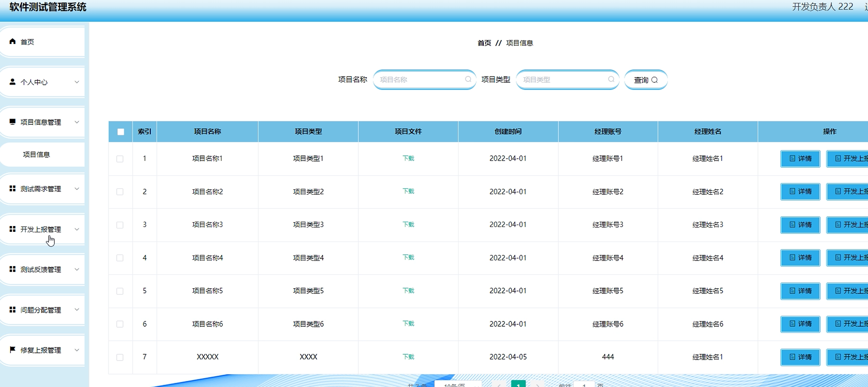Click magnifier icon on 查询 button
The height and width of the screenshot is (387, 868).
(654, 80)
